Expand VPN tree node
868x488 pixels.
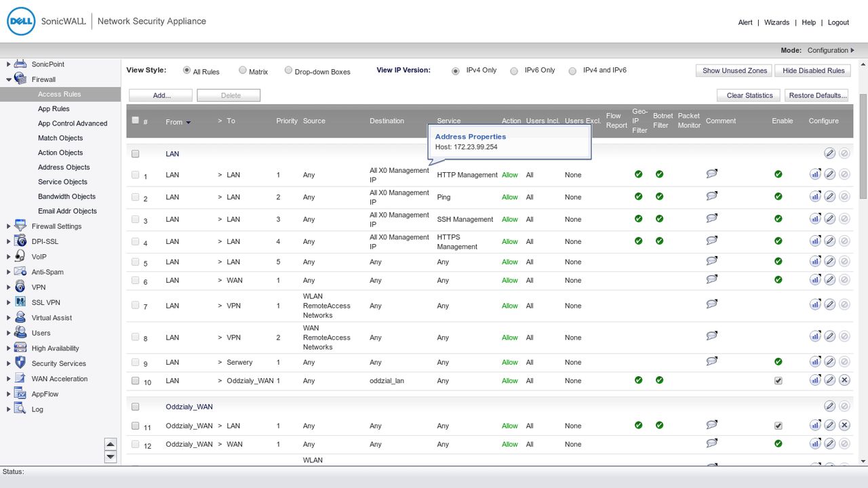[9, 287]
